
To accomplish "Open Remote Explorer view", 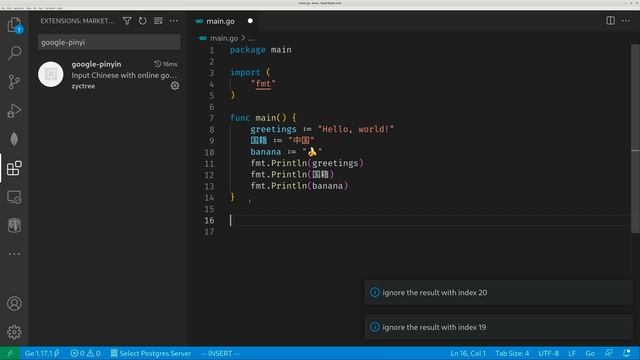I will pos(14,197).
